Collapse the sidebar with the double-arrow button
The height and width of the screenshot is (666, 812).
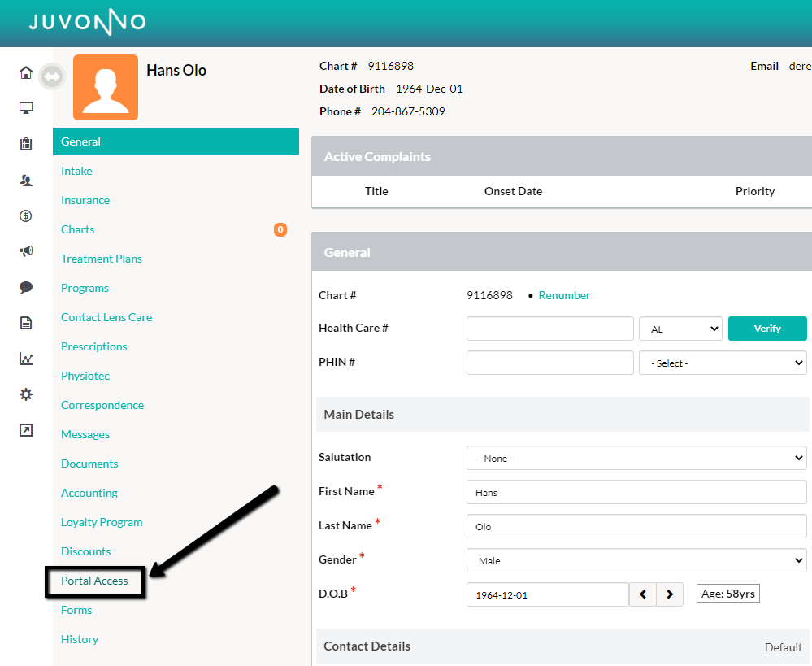(x=52, y=76)
